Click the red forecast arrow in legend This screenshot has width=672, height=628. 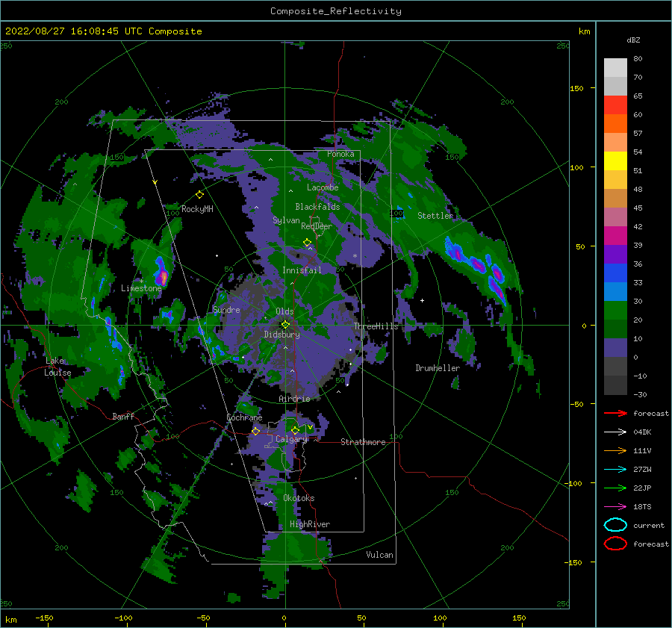click(615, 413)
